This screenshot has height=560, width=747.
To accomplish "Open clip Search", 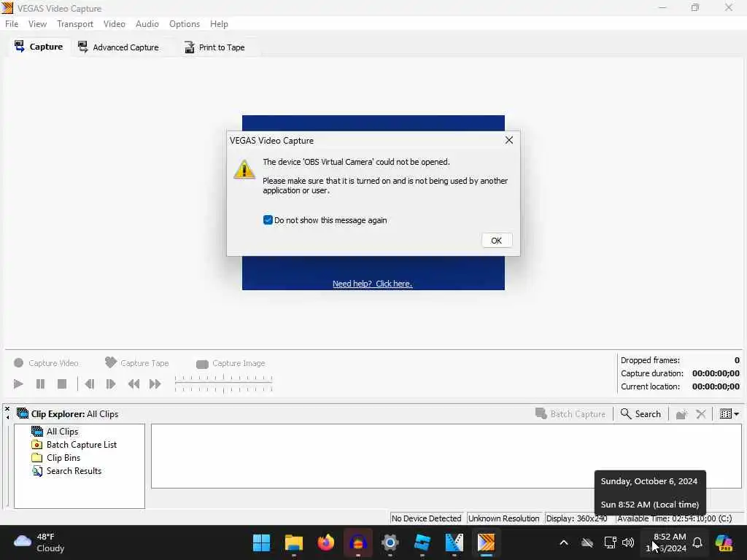I will [640, 414].
